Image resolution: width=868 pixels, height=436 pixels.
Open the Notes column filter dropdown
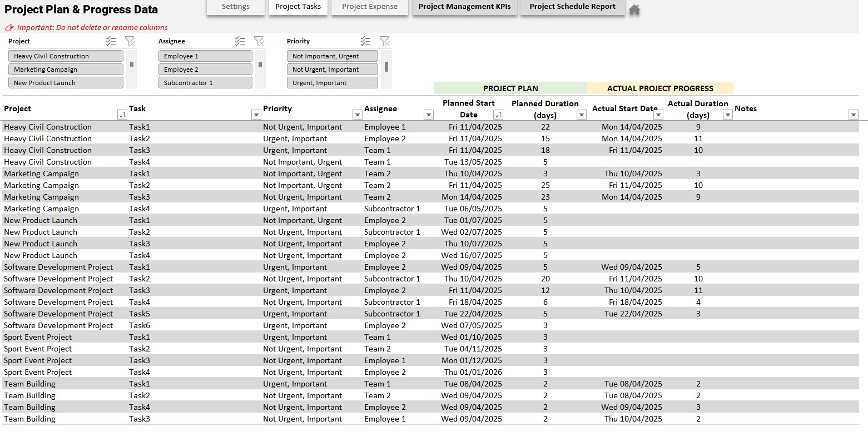click(854, 115)
